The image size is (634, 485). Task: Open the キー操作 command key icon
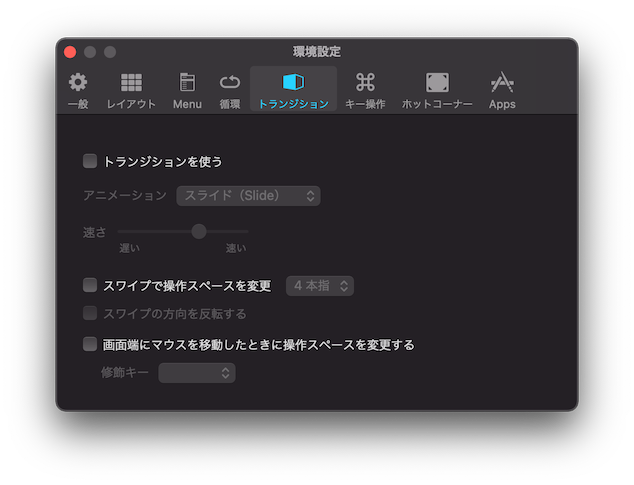pos(365,83)
